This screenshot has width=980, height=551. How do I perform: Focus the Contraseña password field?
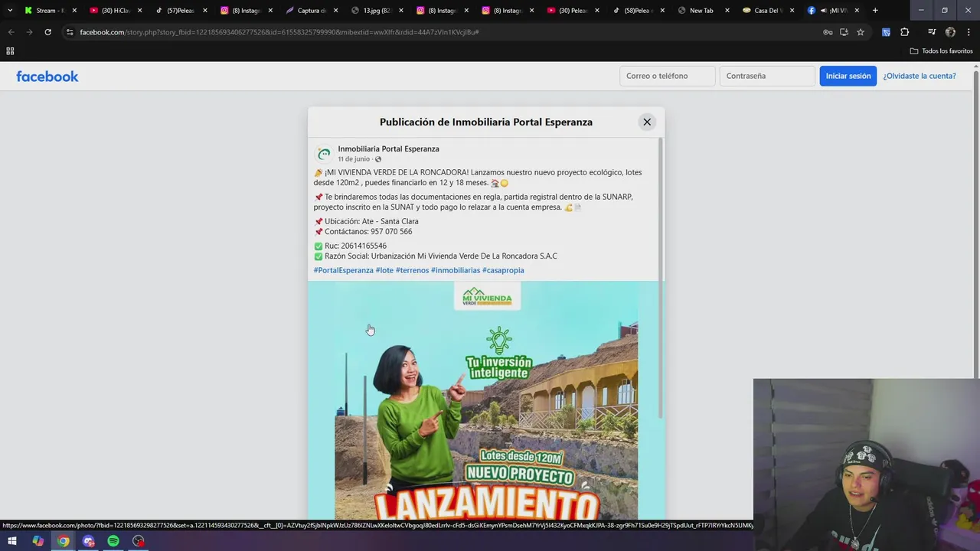point(766,76)
